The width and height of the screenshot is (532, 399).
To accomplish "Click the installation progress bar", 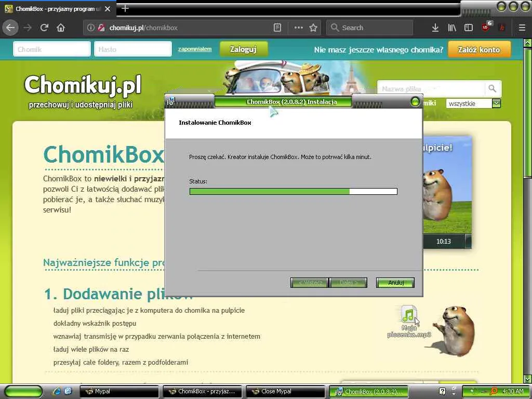I will coord(293,191).
